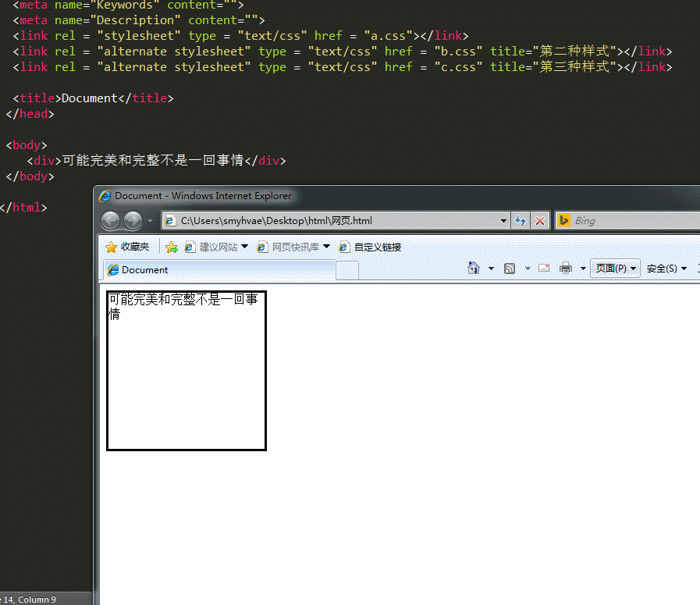Click the Back navigation arrow
This screenshot has width=700, height=605.
(x=110, y=220)
